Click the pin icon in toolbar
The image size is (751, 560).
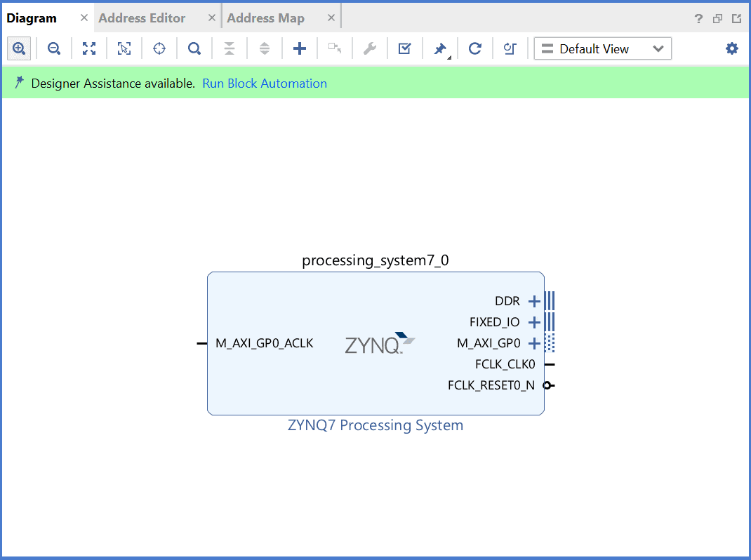[x=440, y=48]
